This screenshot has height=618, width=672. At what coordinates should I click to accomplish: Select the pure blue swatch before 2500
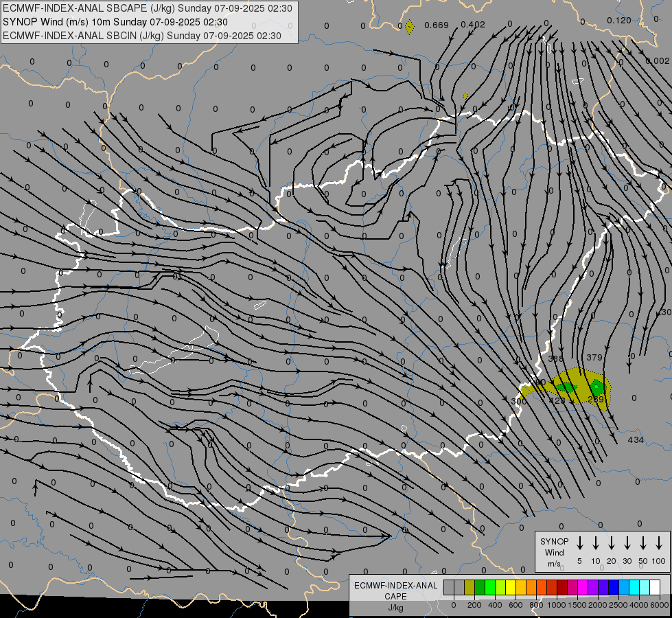614,587
